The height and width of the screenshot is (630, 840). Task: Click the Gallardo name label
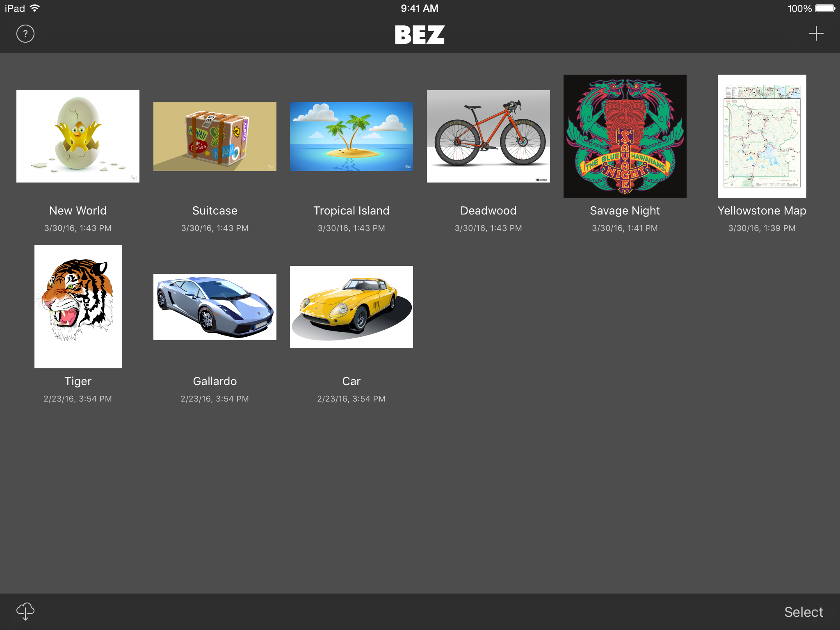215,381
